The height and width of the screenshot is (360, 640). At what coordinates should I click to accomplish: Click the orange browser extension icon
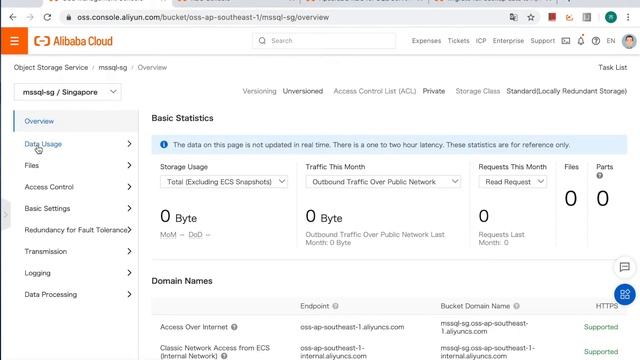[x=569, y=17]
